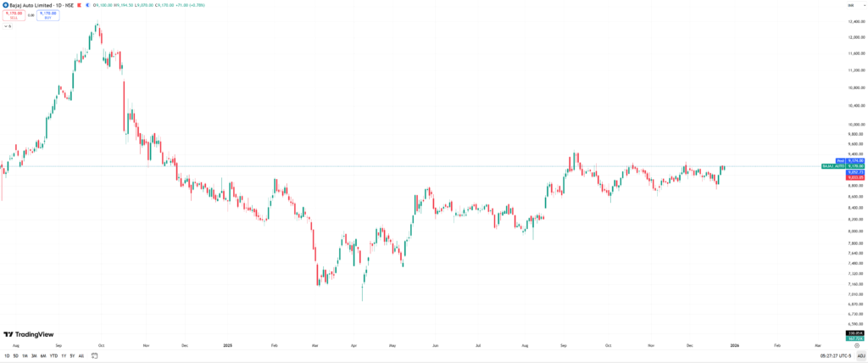This screenshot has width=868, height=363.
Task: Open the time axis settings gear icon
Action: (x=856, y=346)
